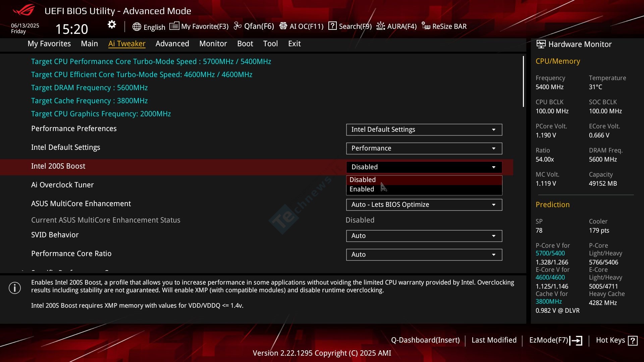
Task: Click the settings list vertical scrollbar
Action: click(523, 81)
